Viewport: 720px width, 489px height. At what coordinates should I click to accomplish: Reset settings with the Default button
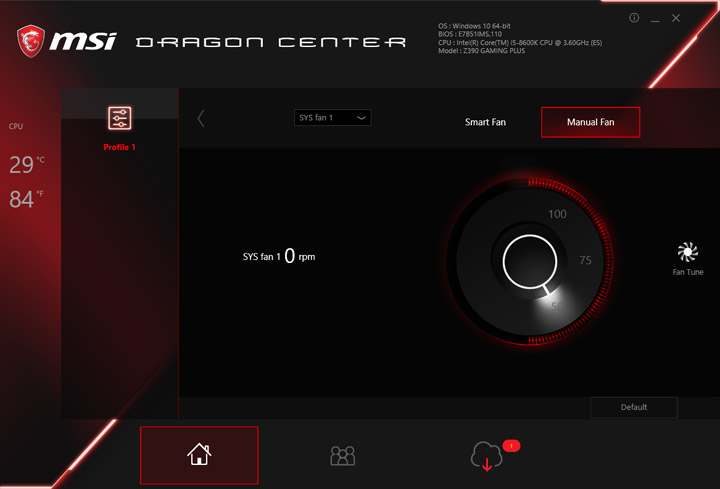[x=634, y=407]
